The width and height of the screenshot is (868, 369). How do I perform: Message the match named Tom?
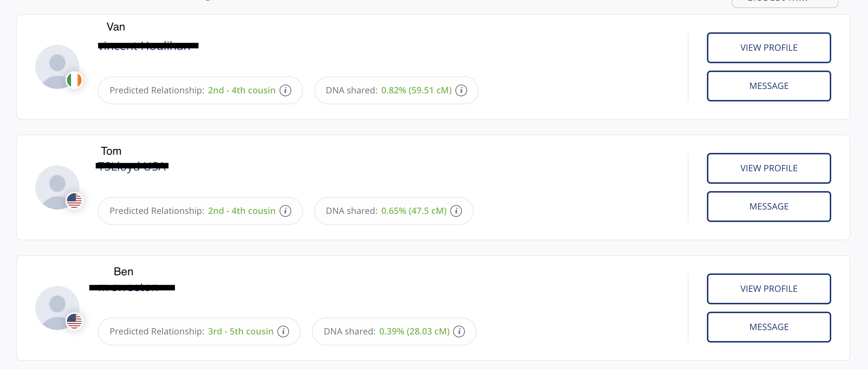point(769,207)
